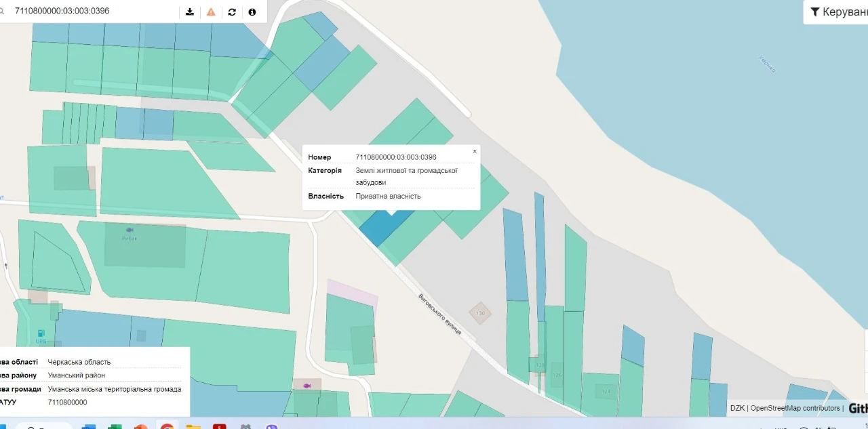Close the parcel info popup
This screenshot has width=868, height=429.
pos(475,151)
